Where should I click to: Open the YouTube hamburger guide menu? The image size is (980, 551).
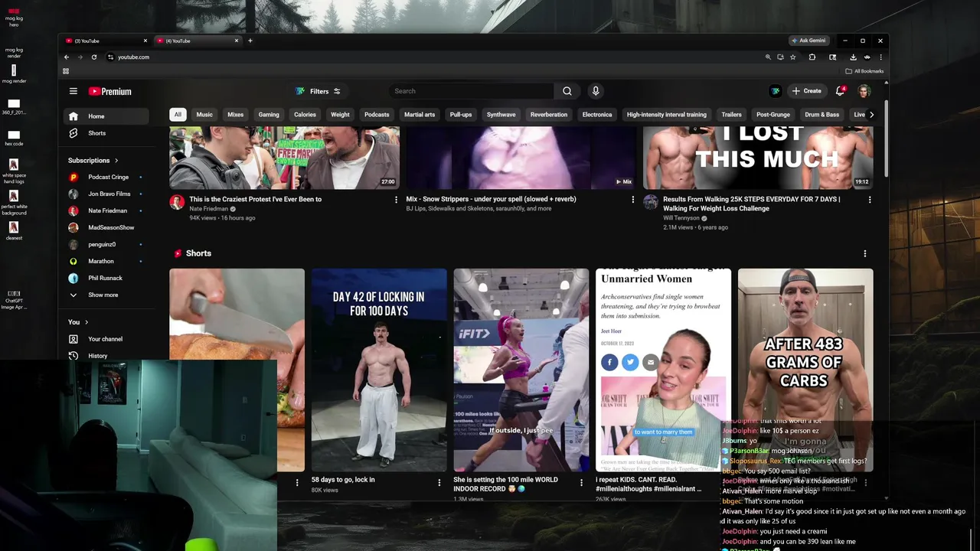pos(73,91)
